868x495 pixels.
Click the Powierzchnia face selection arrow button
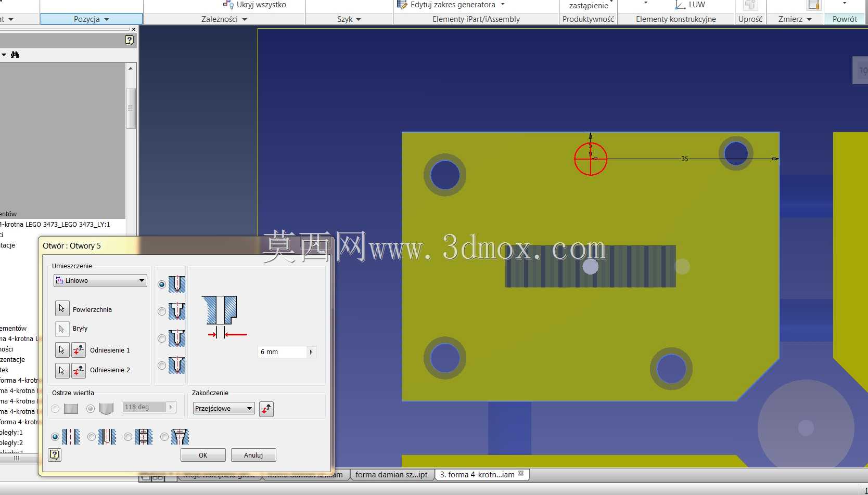tap(62, 308)
